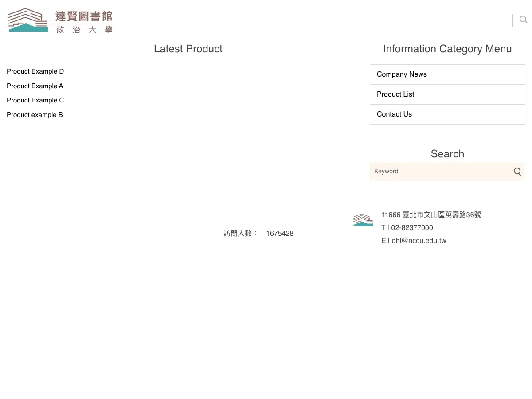The width and height of the screenshot is (532, 399).
Task: Open Product Example D link
Action: click(35, 71)
